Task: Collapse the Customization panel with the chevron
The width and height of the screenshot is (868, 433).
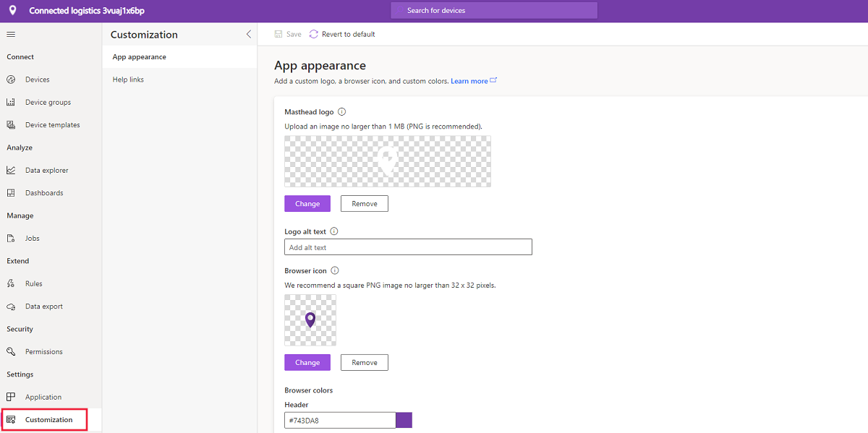Action: (249, 34)
